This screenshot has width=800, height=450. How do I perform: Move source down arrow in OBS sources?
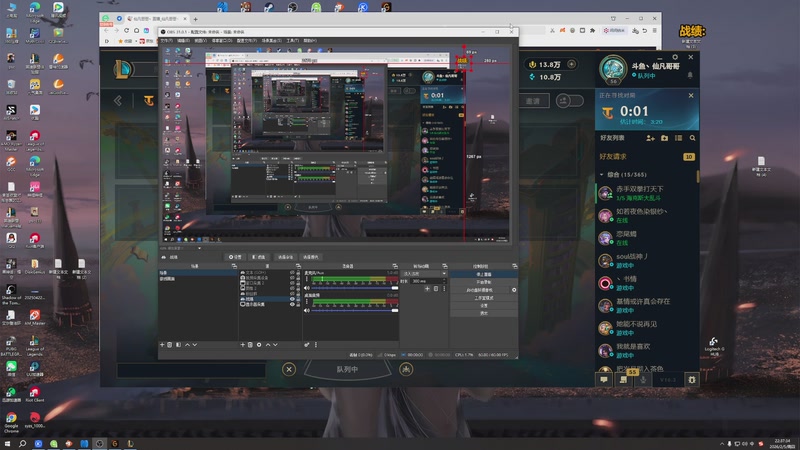pos(276,345)
